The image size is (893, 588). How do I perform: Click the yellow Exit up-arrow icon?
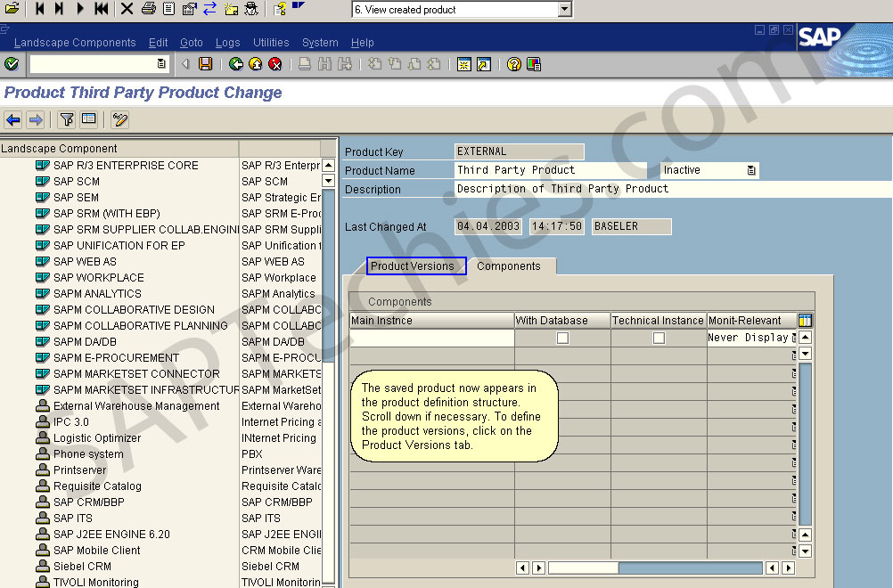click(x=256, y=64)
